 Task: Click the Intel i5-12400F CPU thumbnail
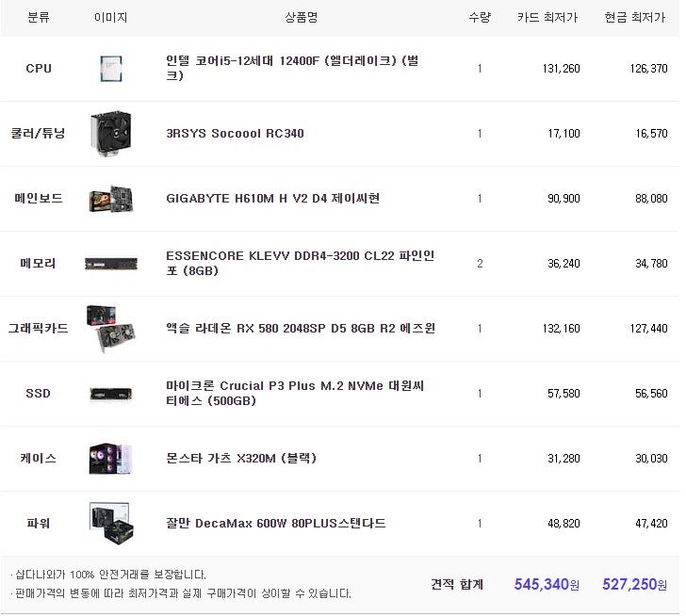click(112, 69)
